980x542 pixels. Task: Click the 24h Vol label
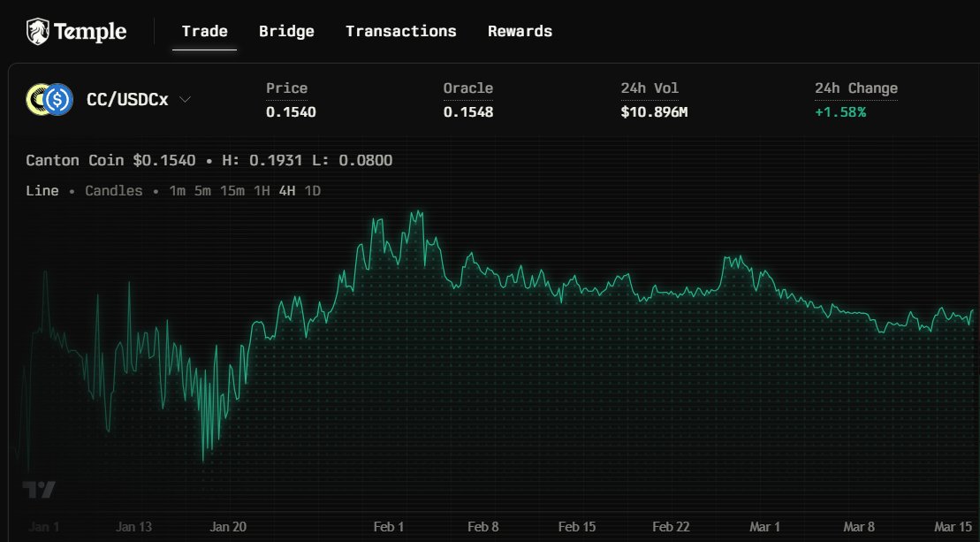650,88
